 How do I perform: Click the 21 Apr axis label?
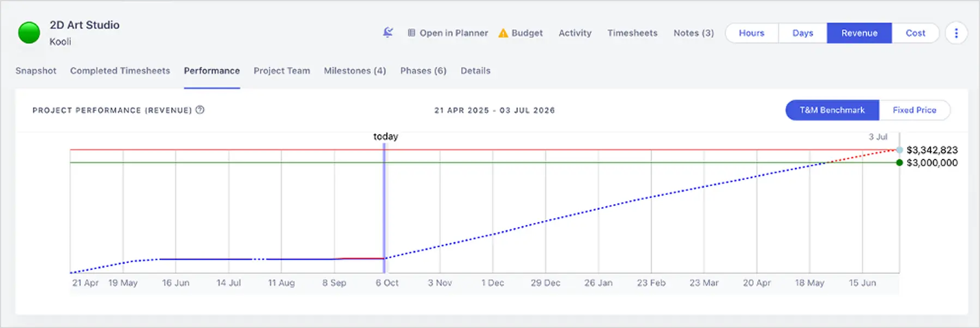point(86,283)
